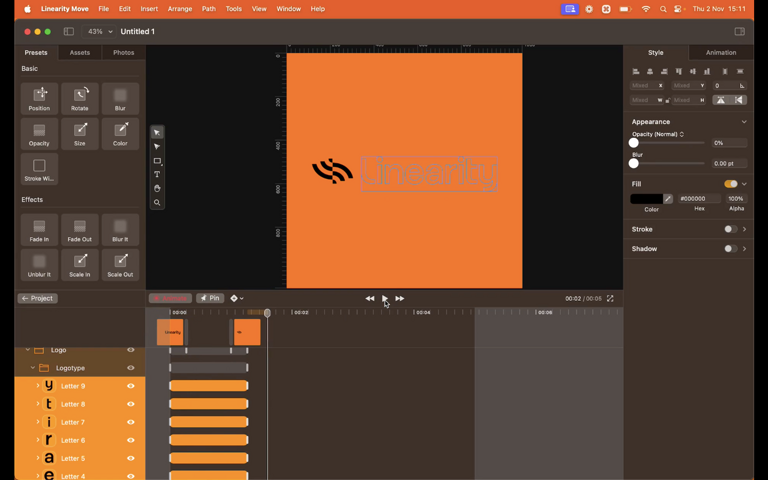Switch to the Animation tab
The image size is (768, 480).
[x=720, y=52]
